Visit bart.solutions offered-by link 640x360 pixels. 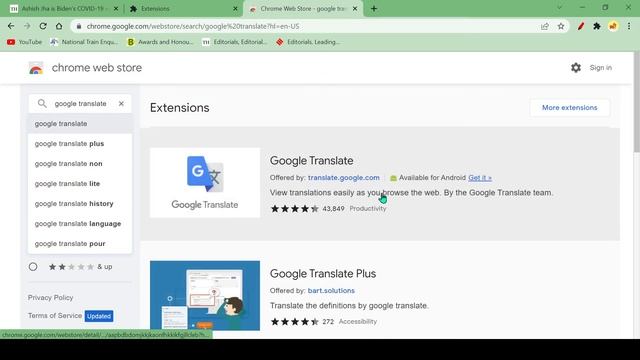[x=331, y=291]
